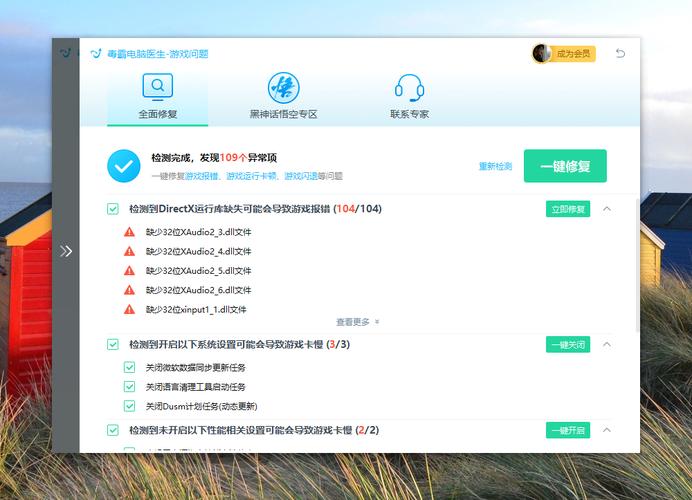Expand 查看更多 to see more items

pyautogui.click(x=357, y=322)
